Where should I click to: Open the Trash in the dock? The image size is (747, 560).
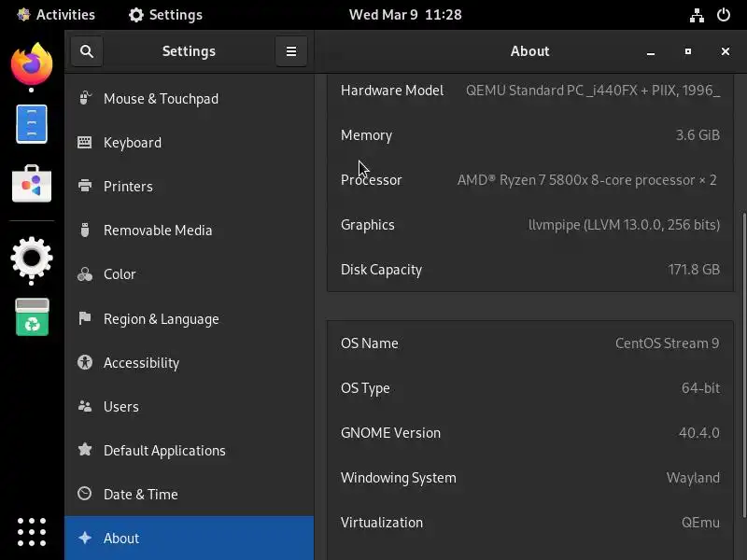tap(32, 317)
